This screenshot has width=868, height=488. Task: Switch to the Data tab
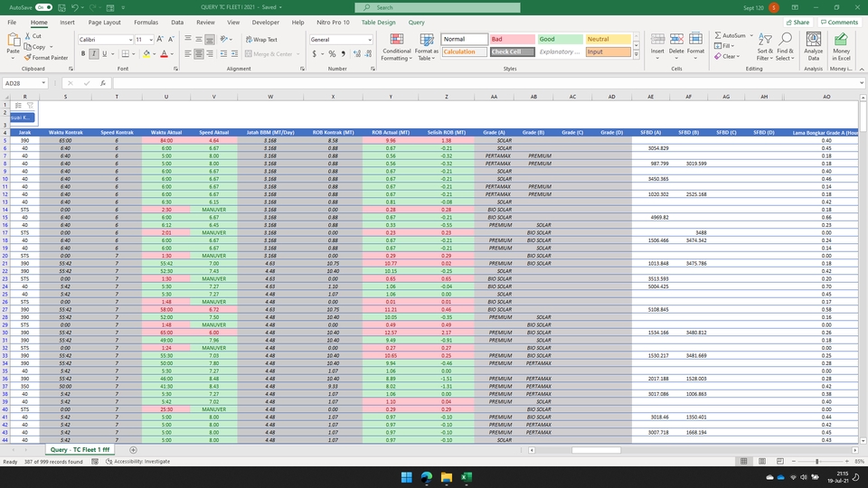(x=177, y=22)
